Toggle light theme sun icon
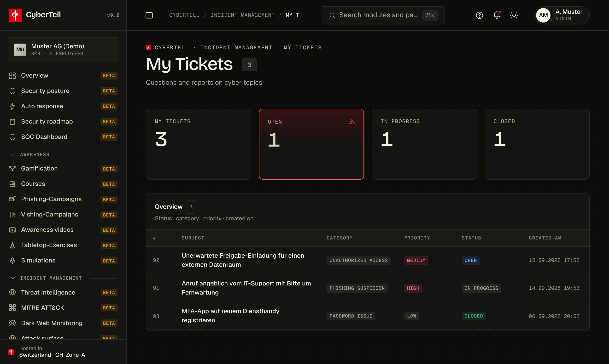Image resolution: width=609 pixels, height=364 pixels. coord(514,15)
